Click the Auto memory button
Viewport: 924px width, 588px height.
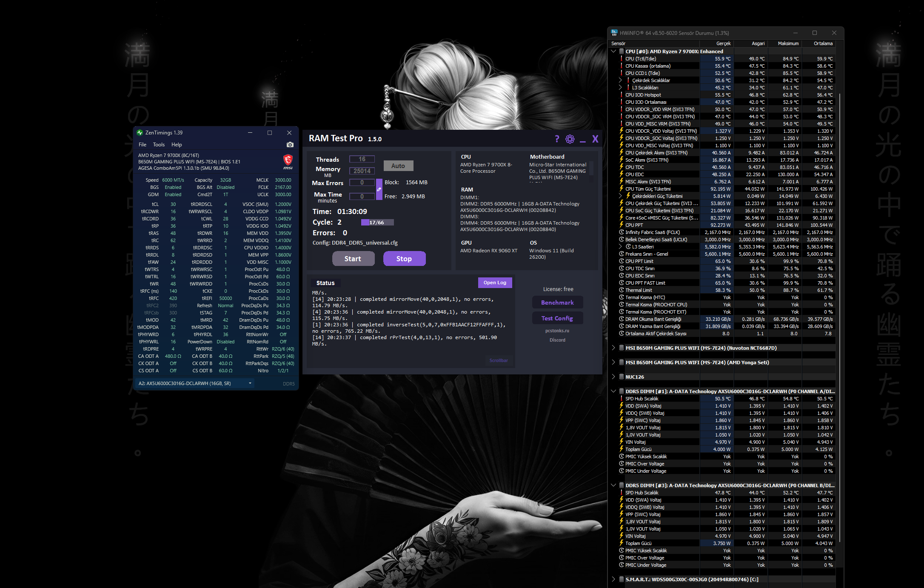398,166
